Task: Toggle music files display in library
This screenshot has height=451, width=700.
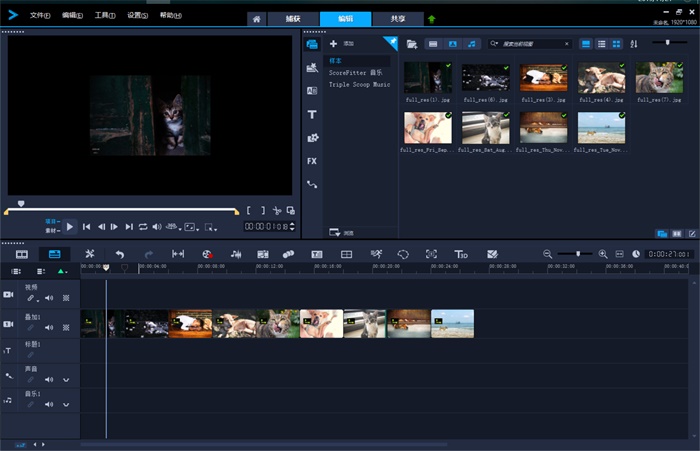Action: pyautogui.click(x=472, y=44)
